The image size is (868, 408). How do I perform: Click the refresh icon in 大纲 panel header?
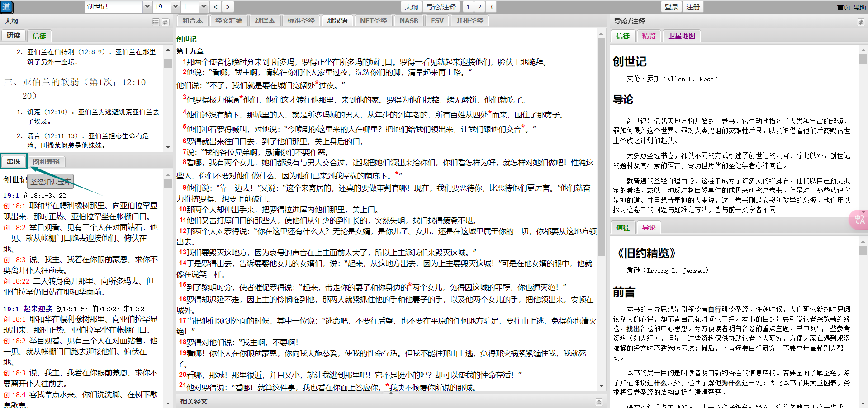(x=166, y=22)
